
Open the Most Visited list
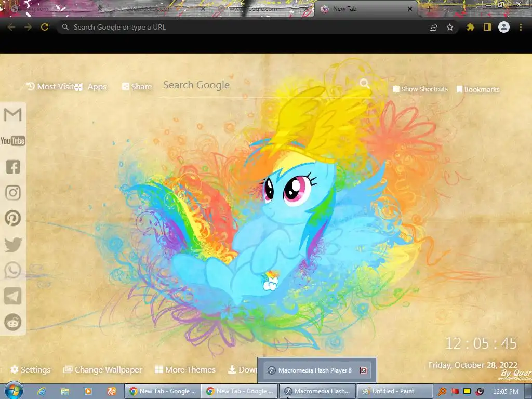pos(50,87)
